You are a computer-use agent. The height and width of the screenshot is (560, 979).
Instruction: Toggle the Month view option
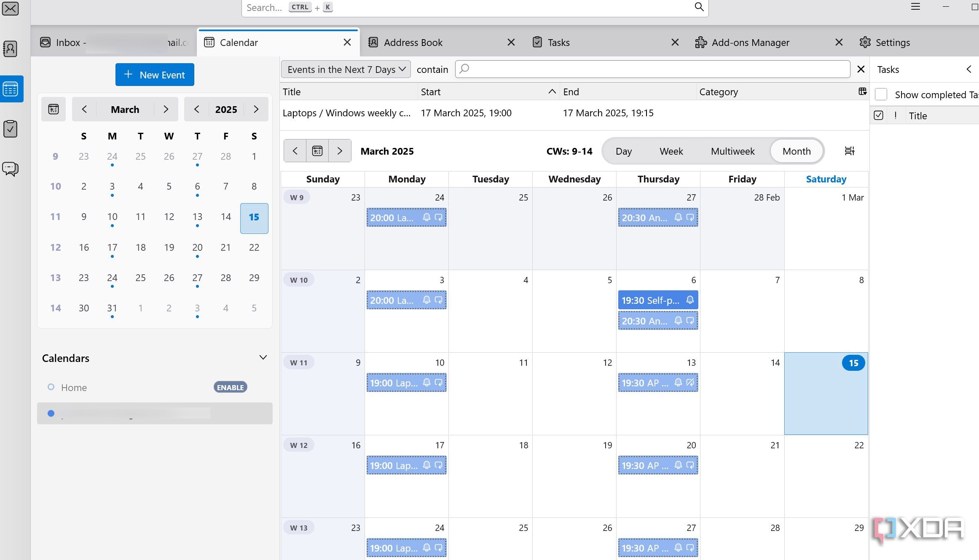tap(796, 151)
